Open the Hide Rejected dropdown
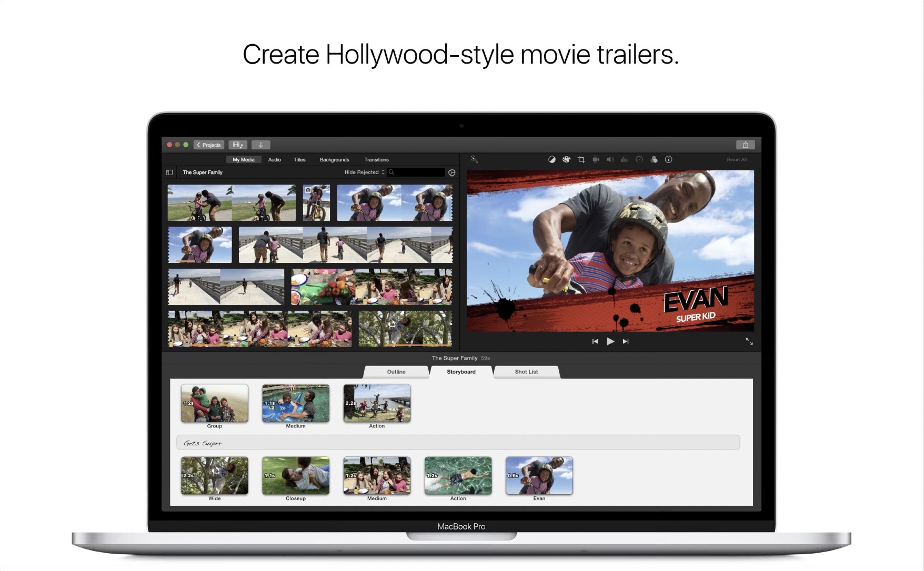Viewport: 924px width, 571px height. 365,172
